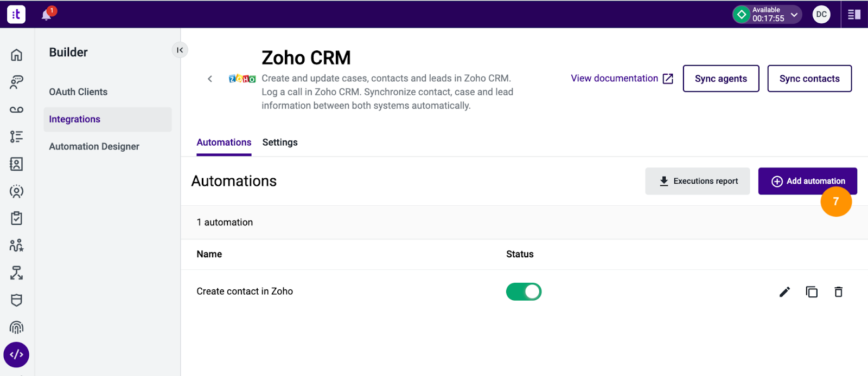Click the Sync contacts button

(809, 79)
